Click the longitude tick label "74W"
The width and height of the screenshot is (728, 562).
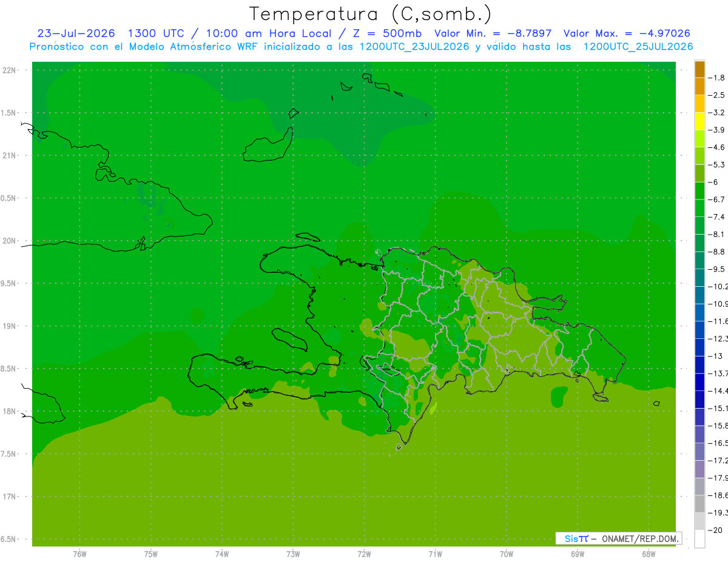pos(222,554)
